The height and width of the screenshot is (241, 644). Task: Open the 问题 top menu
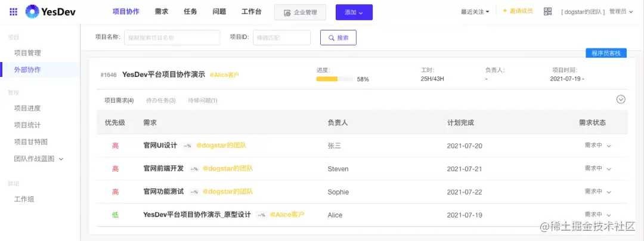pos(219,11)
